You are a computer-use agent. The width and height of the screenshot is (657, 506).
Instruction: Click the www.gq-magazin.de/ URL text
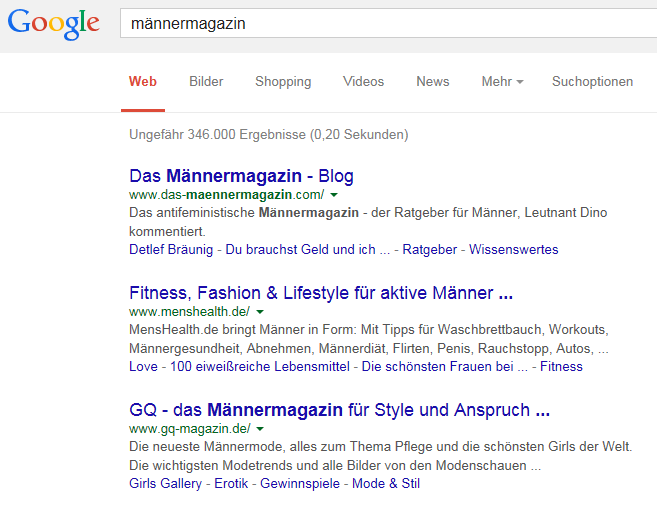click(x=190, y=429)
